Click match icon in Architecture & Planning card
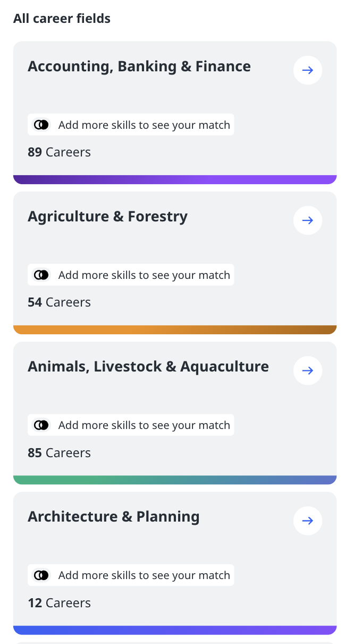 pos(41,575)
